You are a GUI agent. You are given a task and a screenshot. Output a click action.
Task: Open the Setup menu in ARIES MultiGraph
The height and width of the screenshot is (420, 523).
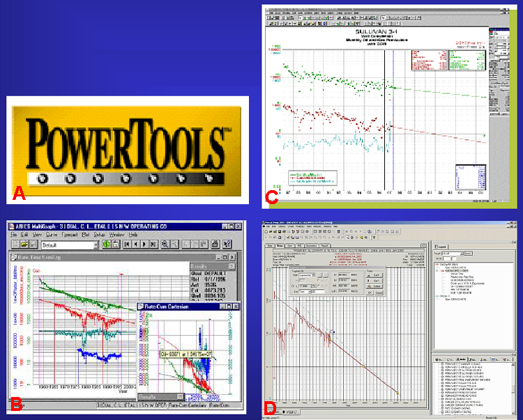(100, 235)
